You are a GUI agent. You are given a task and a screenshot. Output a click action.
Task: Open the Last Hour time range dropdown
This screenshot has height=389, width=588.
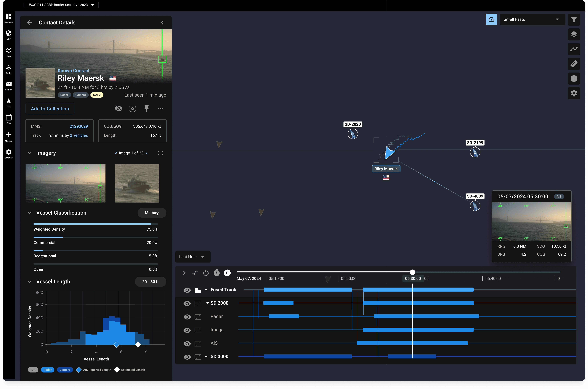(192, 257)
